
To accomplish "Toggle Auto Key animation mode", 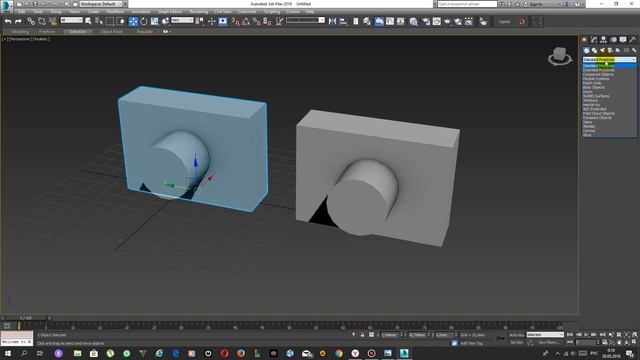I will click(516, 335).
